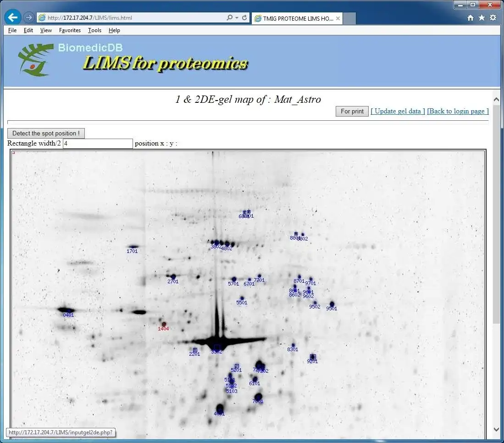Click the '1 & 2DE-gel map of : Mat_Astro' heading
The height and width of the screenshot is (443, 504).
coord(248,99)
